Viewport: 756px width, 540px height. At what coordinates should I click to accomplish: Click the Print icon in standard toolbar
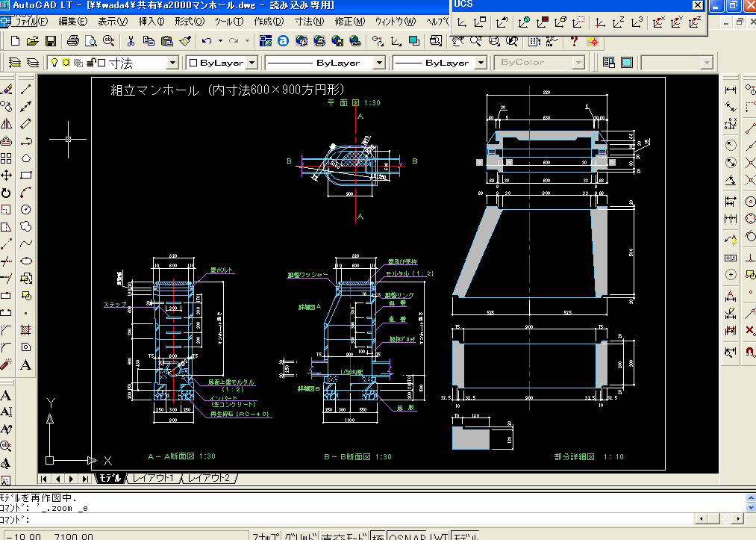coord(73,41)
